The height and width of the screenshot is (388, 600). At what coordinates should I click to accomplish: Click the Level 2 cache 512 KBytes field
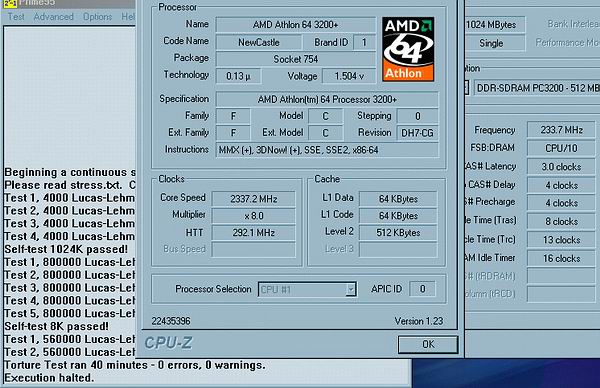coord(398,233)
